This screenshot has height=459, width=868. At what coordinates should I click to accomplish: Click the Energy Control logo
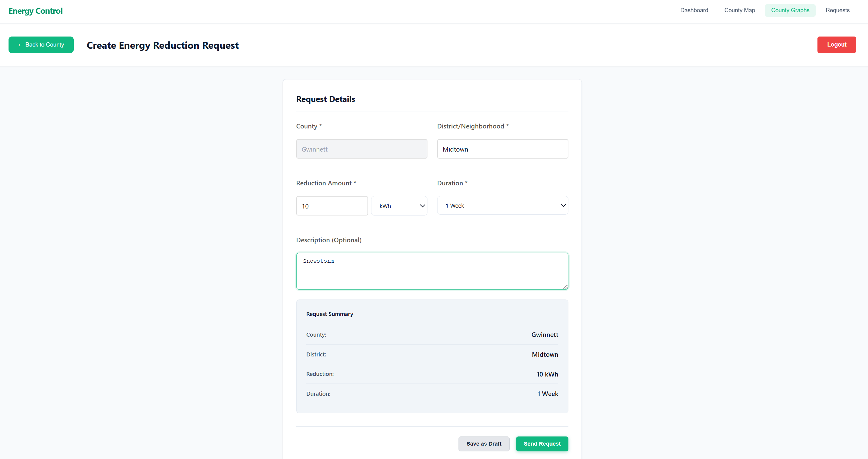35,11
